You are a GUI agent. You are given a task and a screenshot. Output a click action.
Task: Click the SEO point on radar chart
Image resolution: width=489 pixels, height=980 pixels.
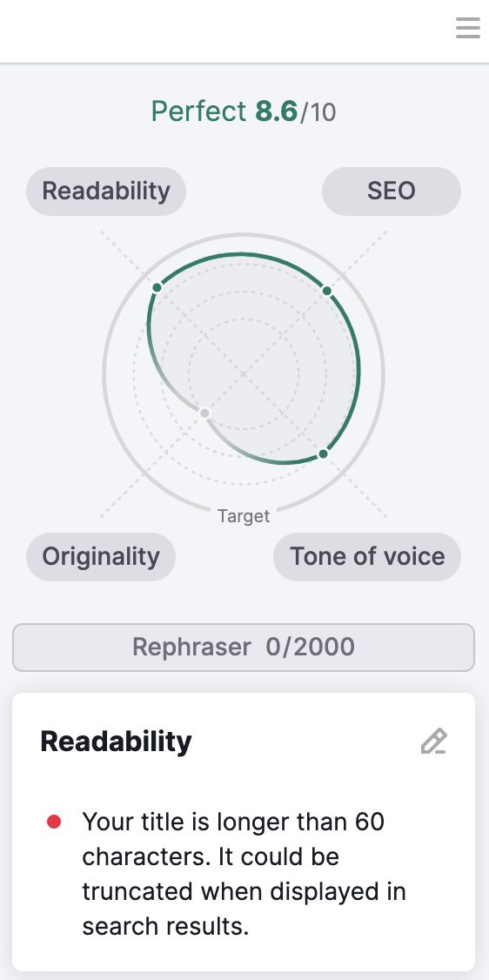(326, 291)
